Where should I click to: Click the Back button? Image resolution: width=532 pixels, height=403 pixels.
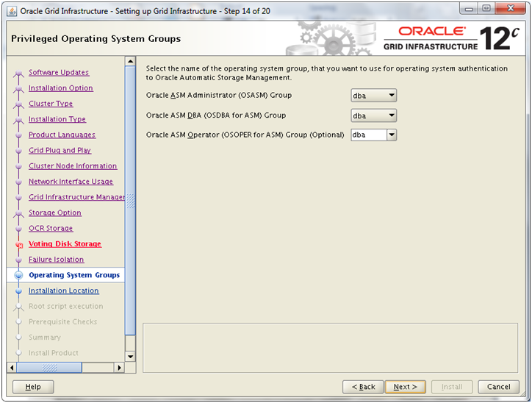coord(363,387)
